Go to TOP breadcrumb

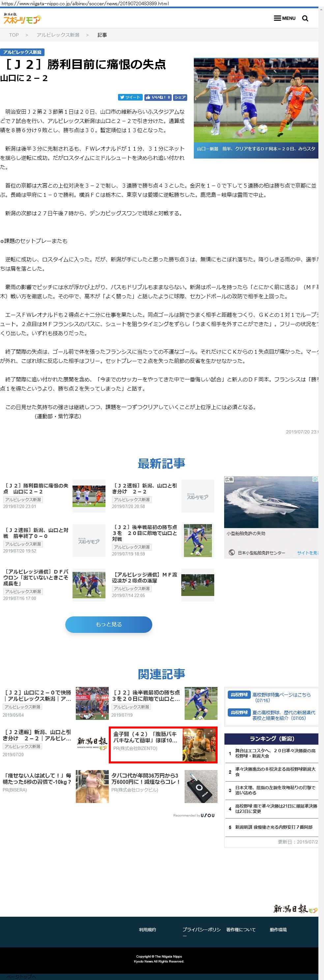click(x=14, y=35)
